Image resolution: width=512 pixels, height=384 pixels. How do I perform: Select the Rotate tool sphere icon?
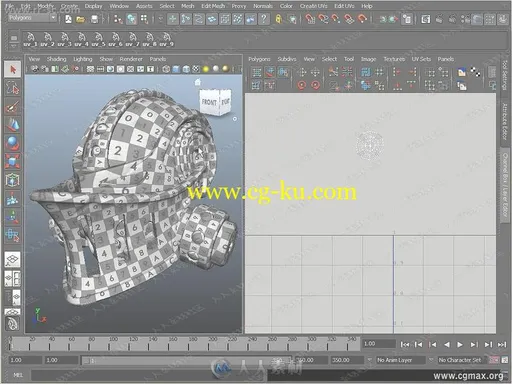pos(13,143)
